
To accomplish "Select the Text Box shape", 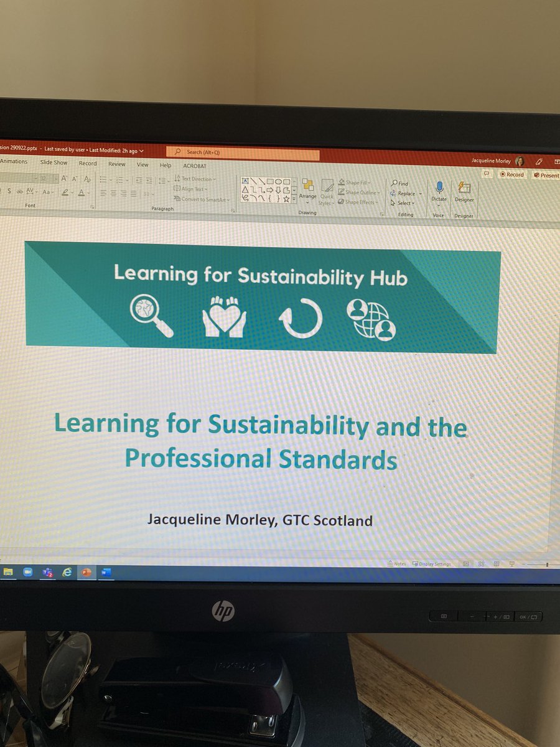I will pyautogui.click(x=245, y=181).
